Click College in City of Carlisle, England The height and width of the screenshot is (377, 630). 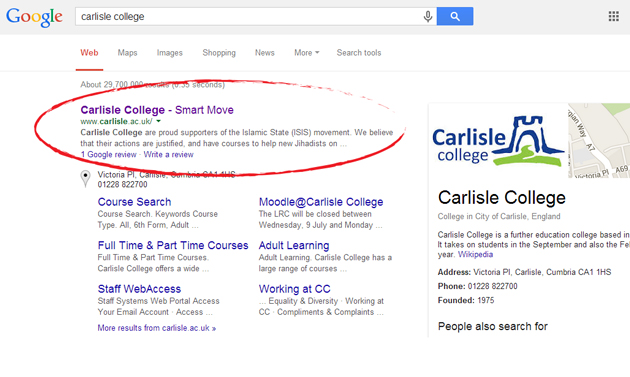pos(499,216)
